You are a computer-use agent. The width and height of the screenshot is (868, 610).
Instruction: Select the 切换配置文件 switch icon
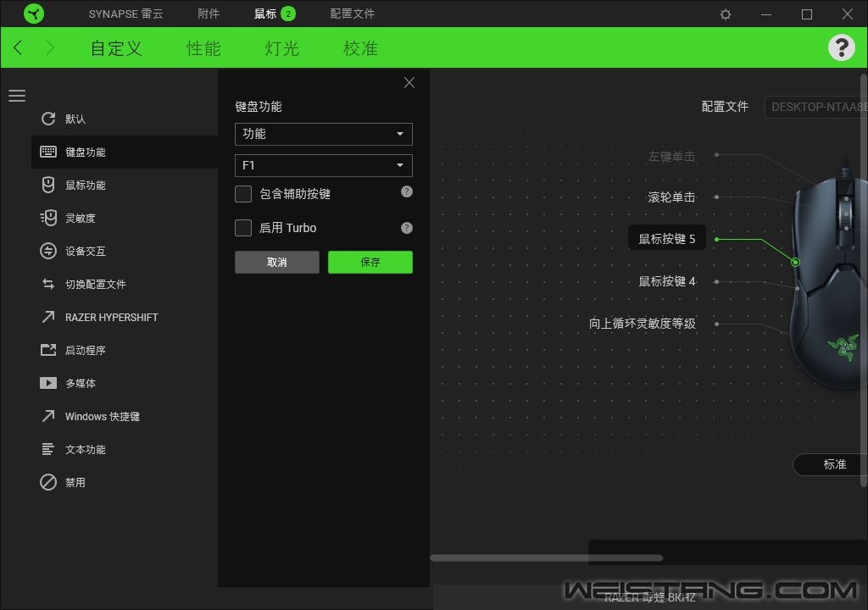[x=48, y=284]
